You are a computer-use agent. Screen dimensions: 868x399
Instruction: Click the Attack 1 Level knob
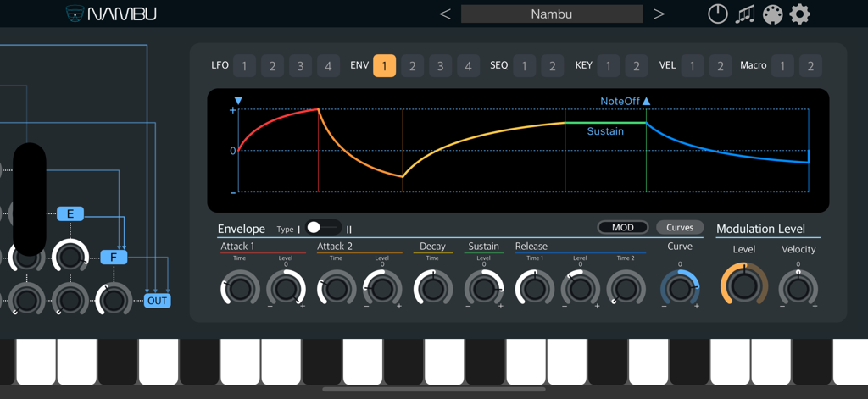coord(286,290)
